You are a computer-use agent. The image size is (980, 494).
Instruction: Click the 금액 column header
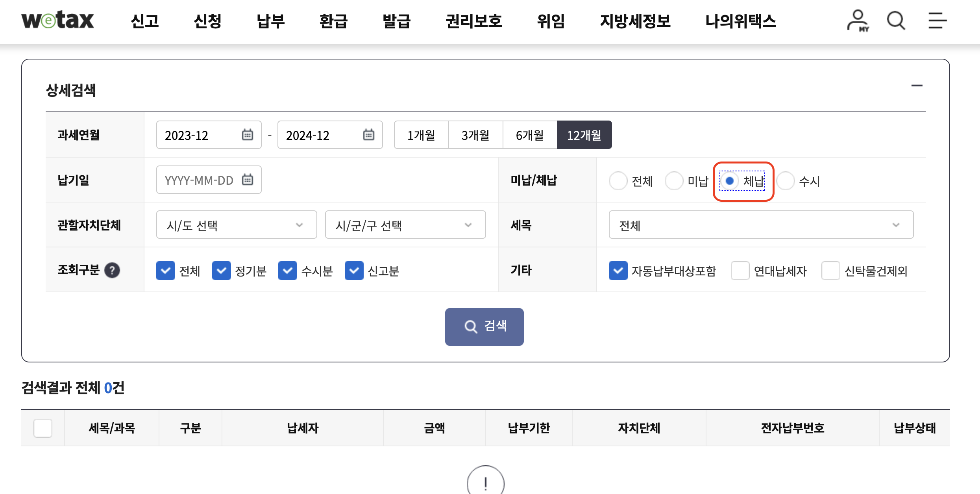coord(435,428)
